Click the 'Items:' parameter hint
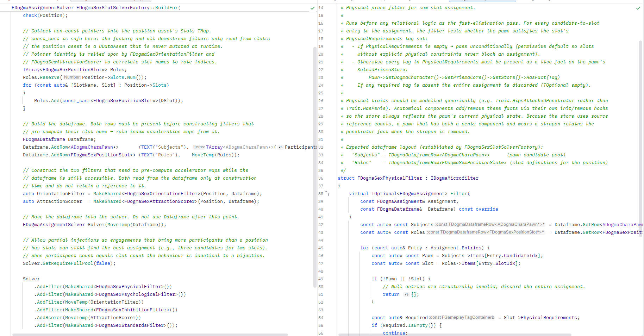The height and width of the screenshot is (336, 644). click(199, 147)
